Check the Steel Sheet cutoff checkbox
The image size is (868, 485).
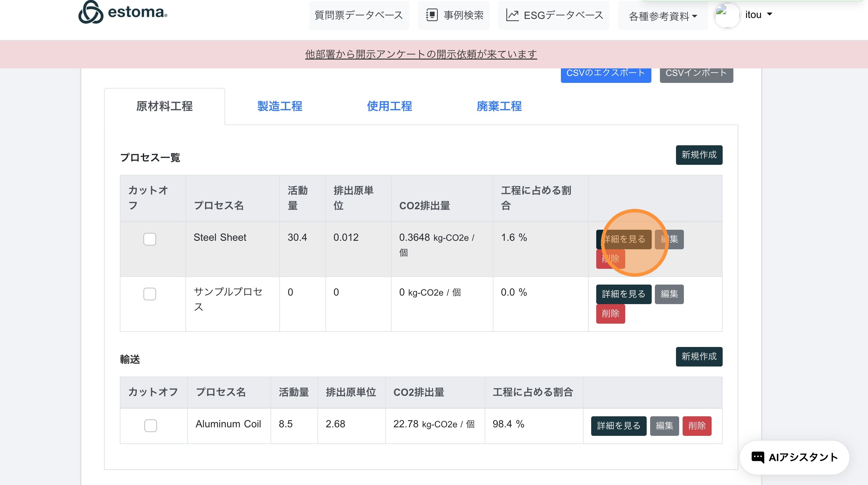(150, 239)
